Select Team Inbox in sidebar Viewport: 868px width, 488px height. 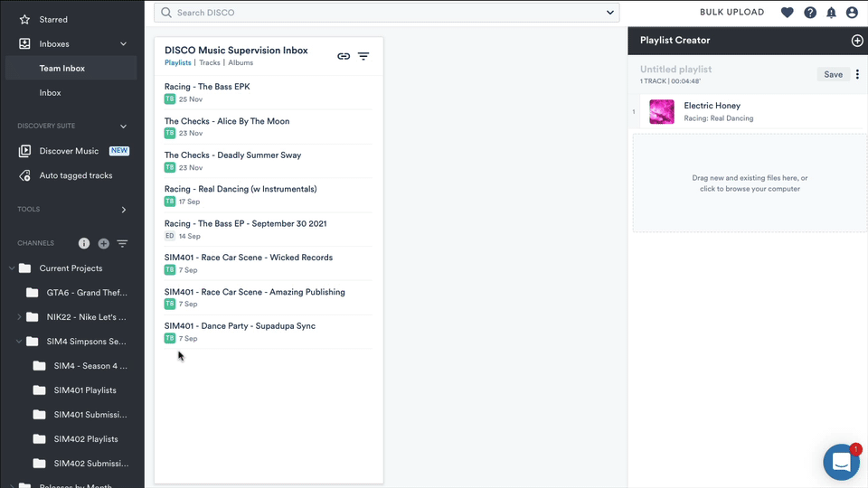tap(71, 68)
